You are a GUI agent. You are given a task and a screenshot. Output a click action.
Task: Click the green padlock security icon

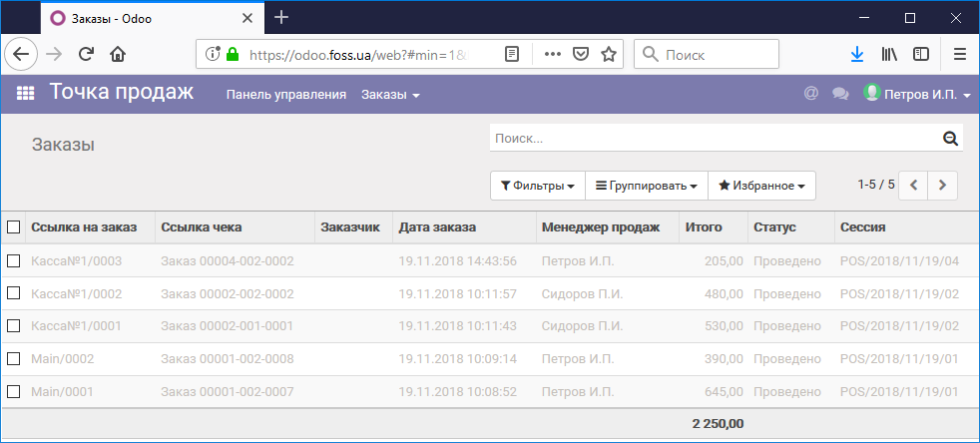coord(233,54)
